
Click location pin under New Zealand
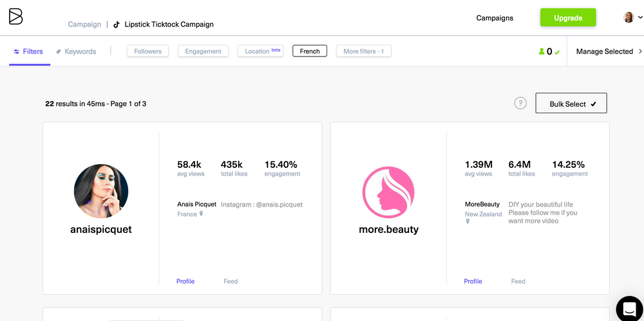[468, 221]
